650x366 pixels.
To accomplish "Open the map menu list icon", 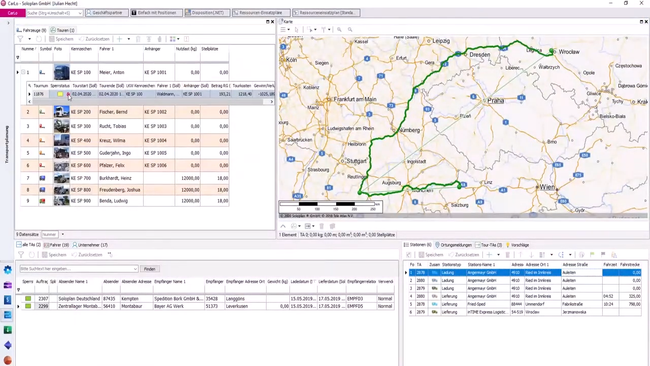I will 283,30.
